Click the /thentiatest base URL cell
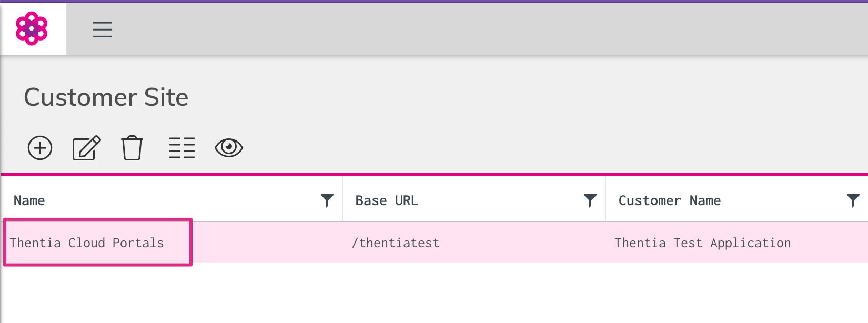This screenshot has height=323, width=868. click(x=396, y=243)
